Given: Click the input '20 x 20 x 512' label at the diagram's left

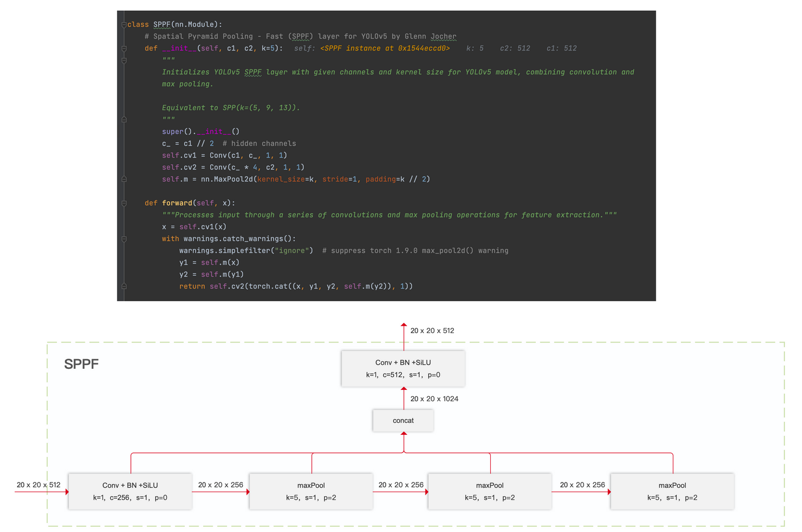Looking at the screenshot, I should pyautogui.click(x=39, y=485).
